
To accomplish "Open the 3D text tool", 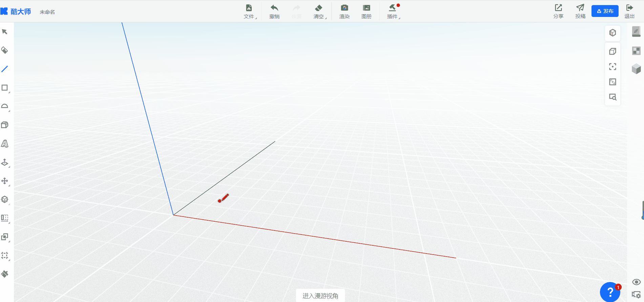I will click(x=5, y=144).
